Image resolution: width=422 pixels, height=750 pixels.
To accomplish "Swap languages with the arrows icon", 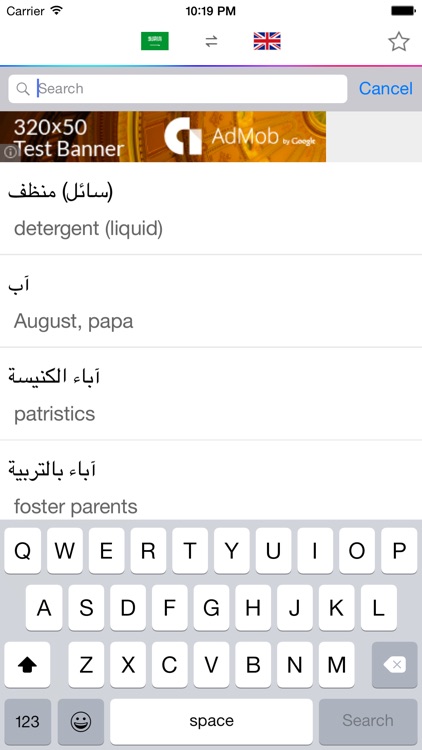I will pos(211,42).
